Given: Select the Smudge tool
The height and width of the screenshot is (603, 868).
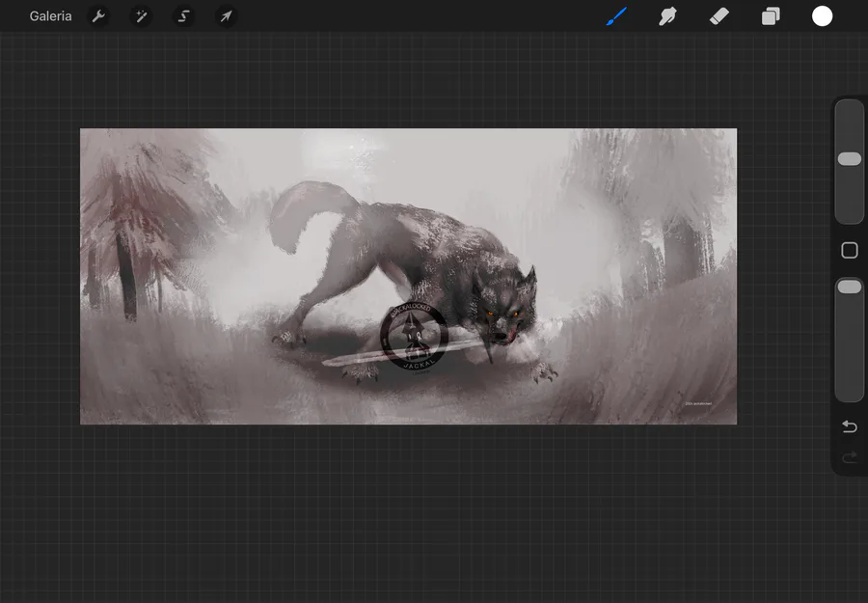Looking at the screenshot, I should (667, 16).
